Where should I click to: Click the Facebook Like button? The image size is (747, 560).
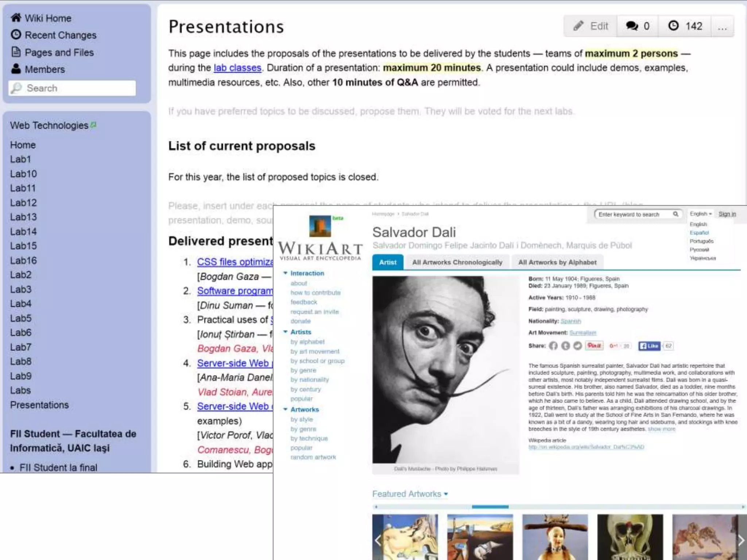[649, 346]
